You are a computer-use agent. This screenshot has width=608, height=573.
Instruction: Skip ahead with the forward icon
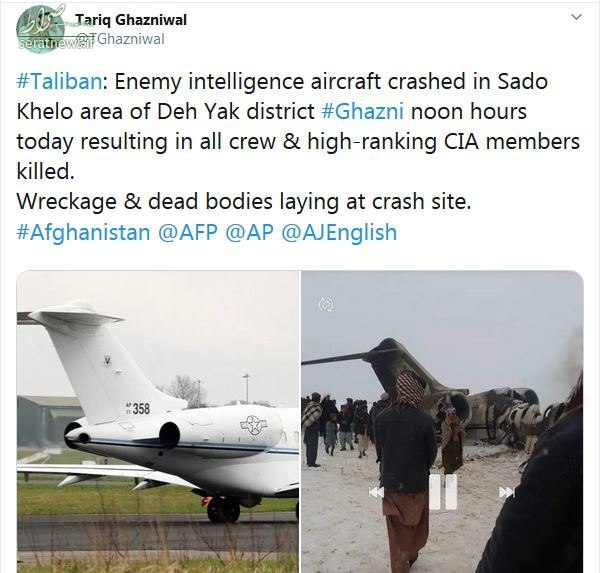[x=507, y=492]
